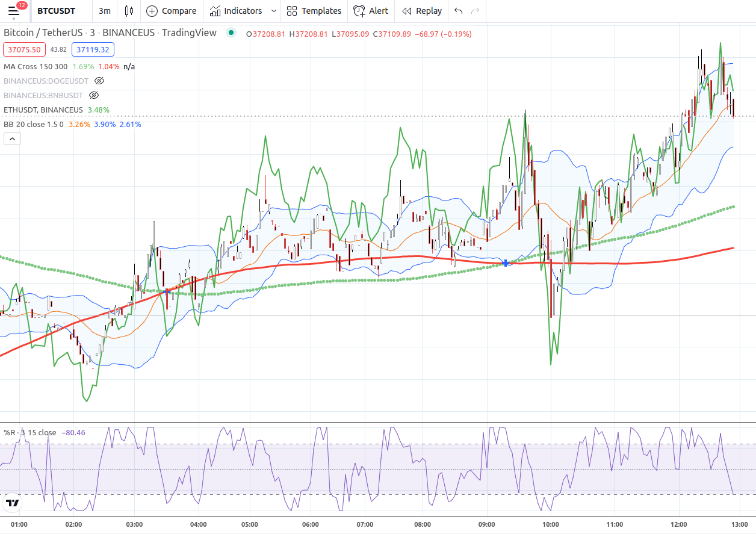Select BB 20 close indicator legend

point(34,124)
